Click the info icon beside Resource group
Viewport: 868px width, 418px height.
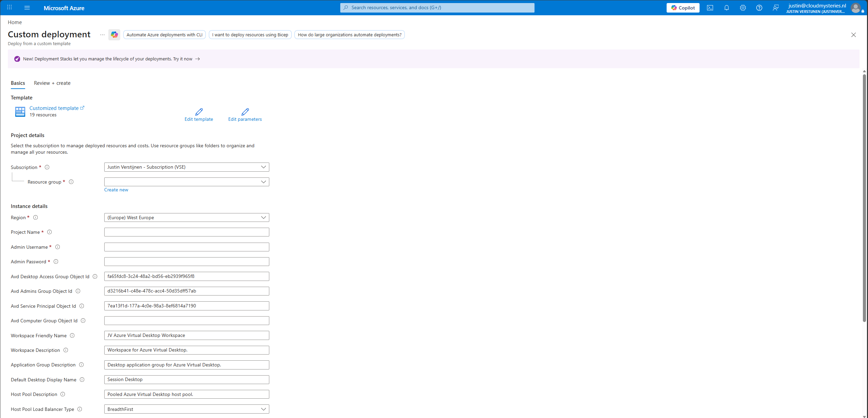(x=71, y=182)
